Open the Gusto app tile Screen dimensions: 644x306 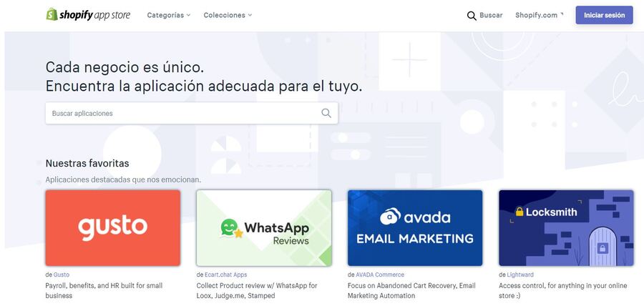pos(112,227)
